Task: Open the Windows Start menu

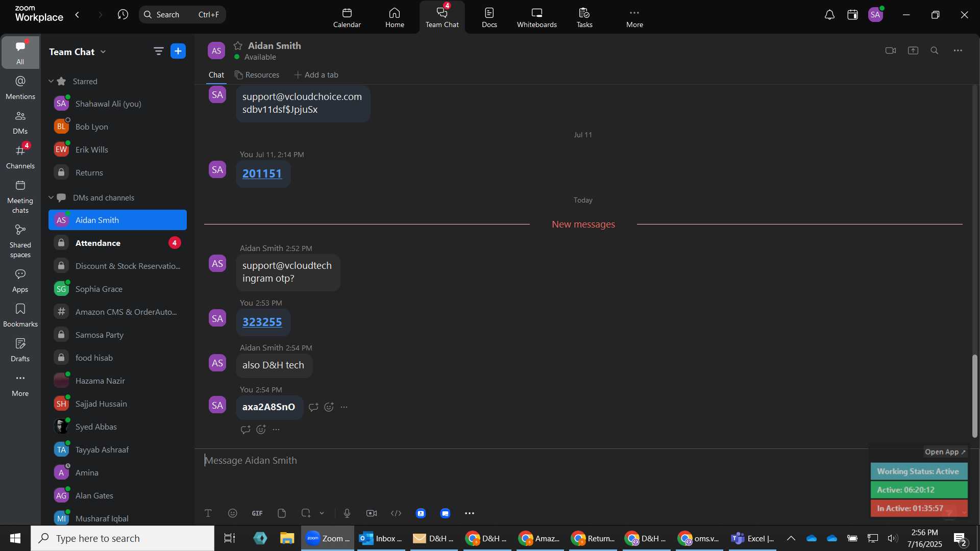Action: [15, 538]
